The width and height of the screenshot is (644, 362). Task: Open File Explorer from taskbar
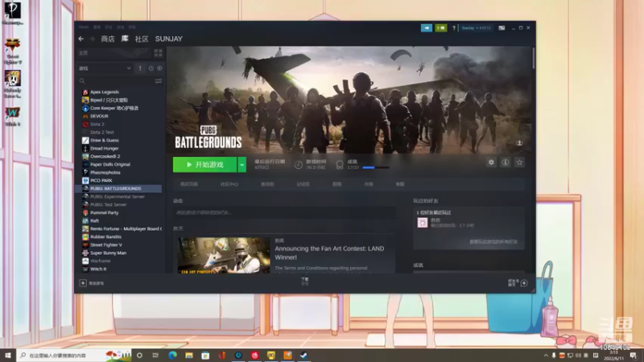(189, 355)
